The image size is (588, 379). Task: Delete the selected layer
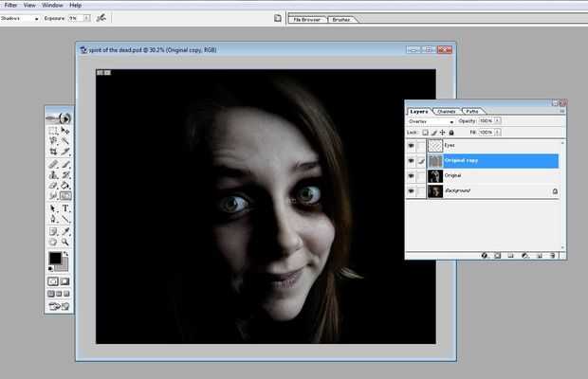[552, 256]
